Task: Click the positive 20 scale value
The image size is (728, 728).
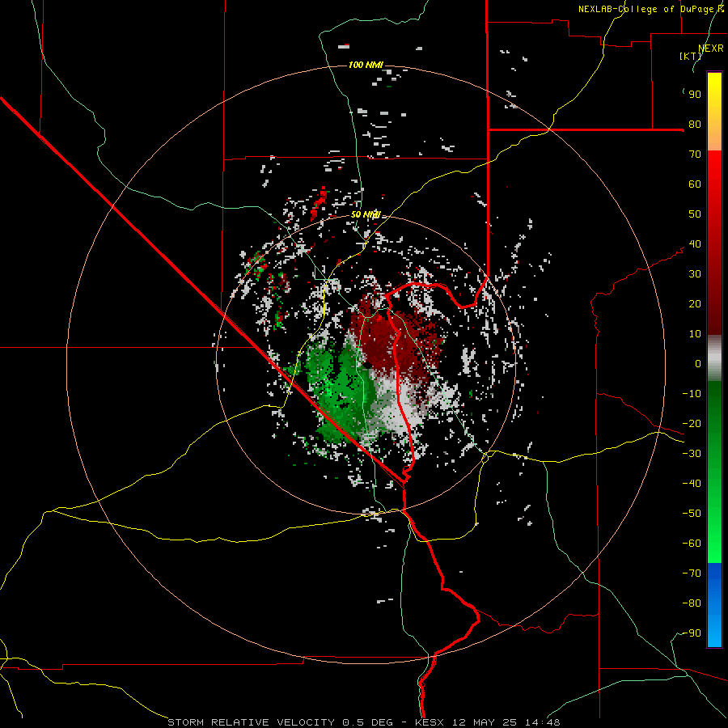Action: (695, 304)
